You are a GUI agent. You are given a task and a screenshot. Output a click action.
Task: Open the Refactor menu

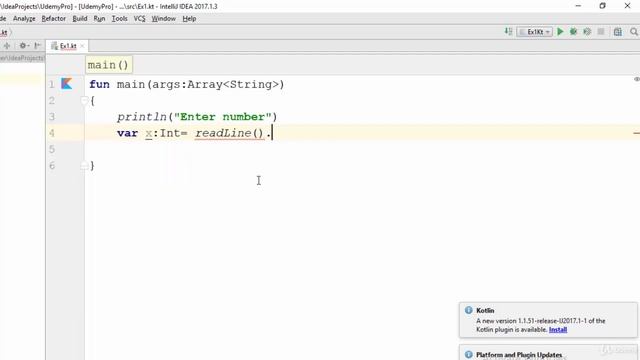coord(53,18)
